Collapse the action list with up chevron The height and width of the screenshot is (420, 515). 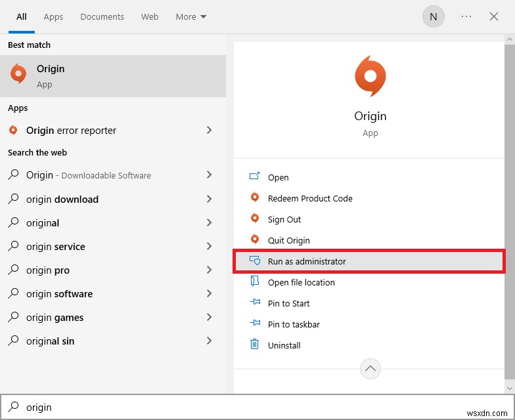click(x=370, y=369)
